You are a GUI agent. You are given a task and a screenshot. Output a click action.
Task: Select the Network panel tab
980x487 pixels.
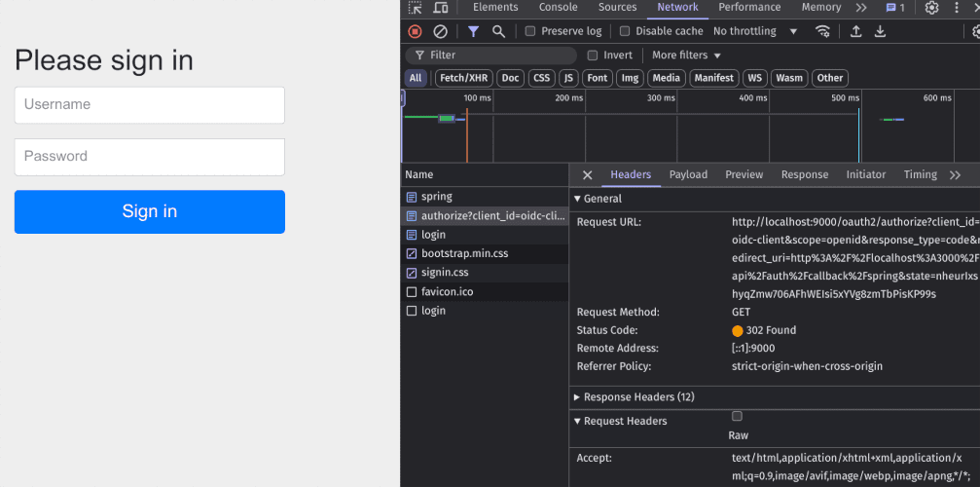tap(677, 8)
